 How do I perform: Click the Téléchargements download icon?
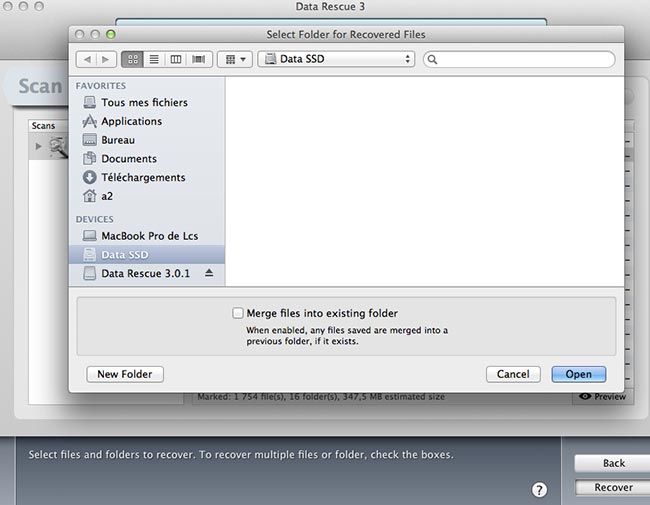tap(90, 177)
